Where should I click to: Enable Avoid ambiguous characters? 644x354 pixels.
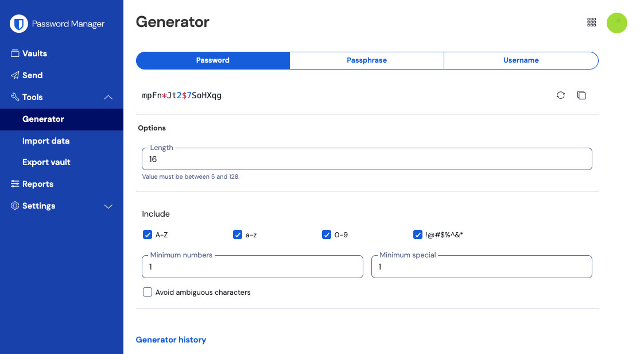coord(148,293)
